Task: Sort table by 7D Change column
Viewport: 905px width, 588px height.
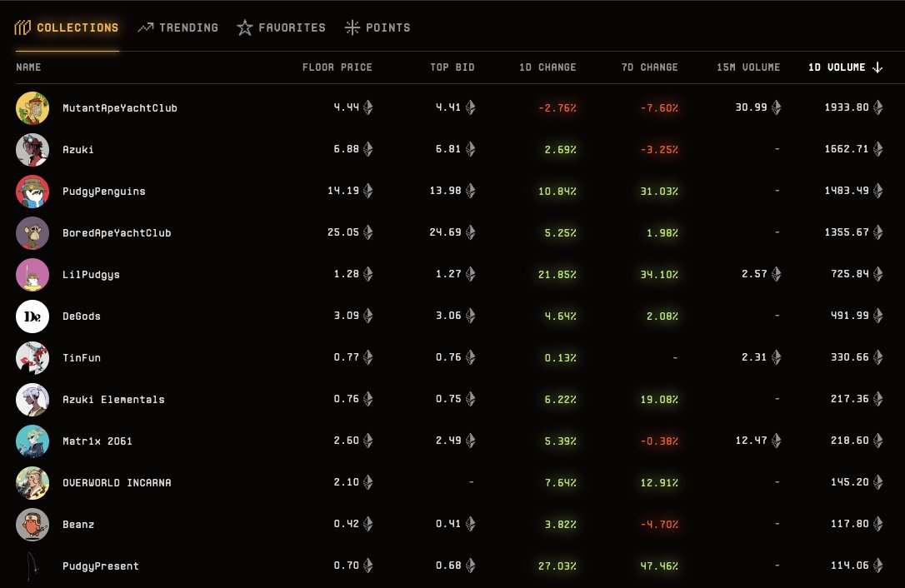Action: click(x=649, y=67)
